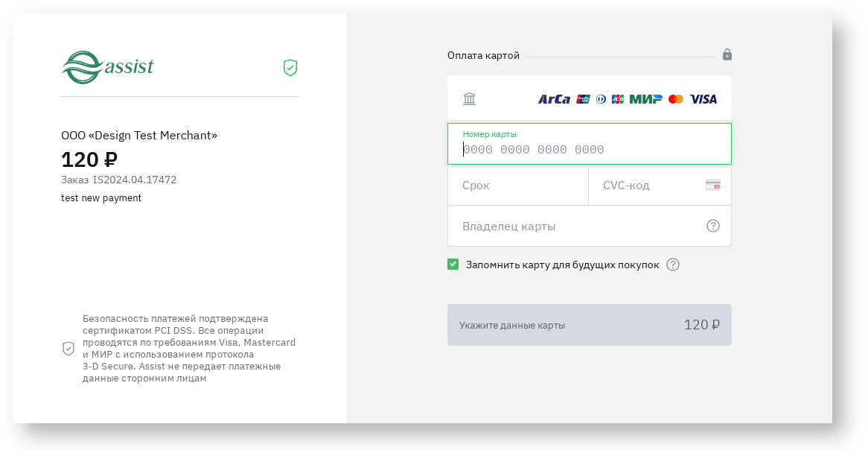Click the Diners Club logo
The height and width of the screenshot is (459, 868).
[x=601, y=99]
